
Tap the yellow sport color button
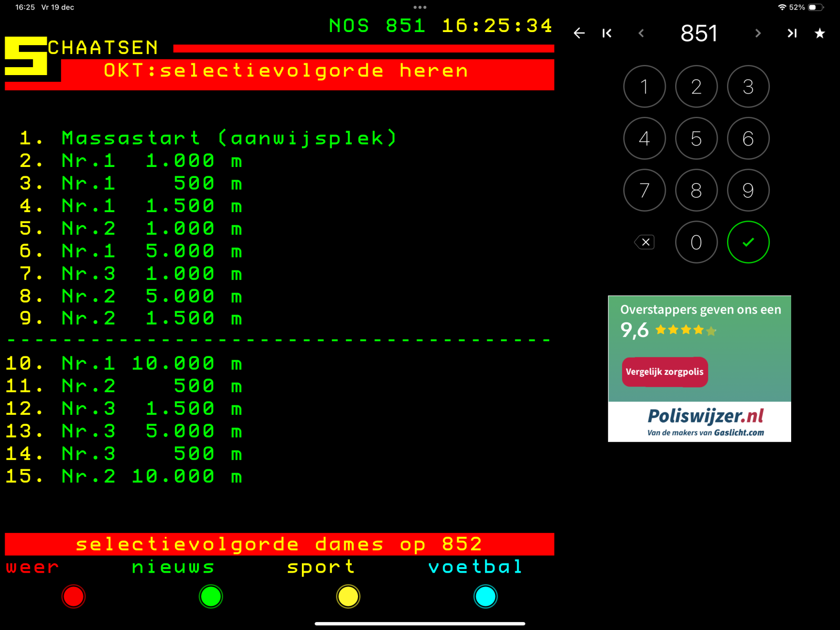348,596
